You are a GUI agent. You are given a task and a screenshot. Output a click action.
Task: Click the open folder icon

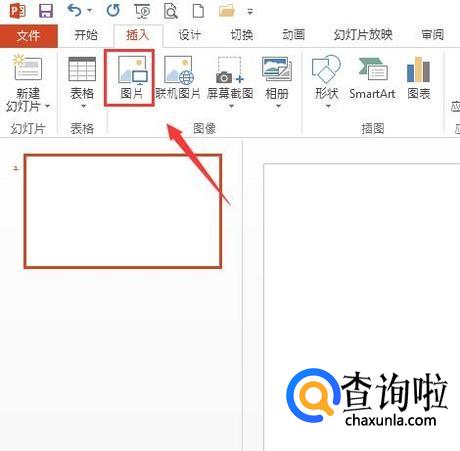pyautogui.click(x=227, y=11)
